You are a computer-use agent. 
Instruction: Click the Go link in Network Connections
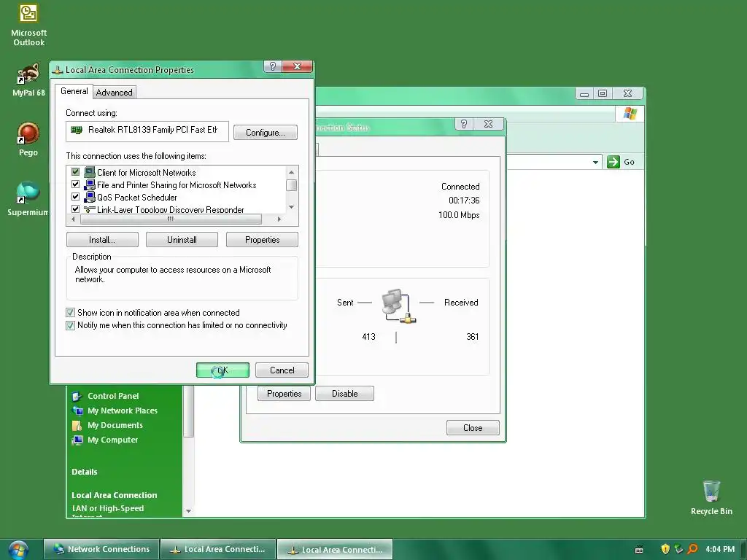pos(629,162)
